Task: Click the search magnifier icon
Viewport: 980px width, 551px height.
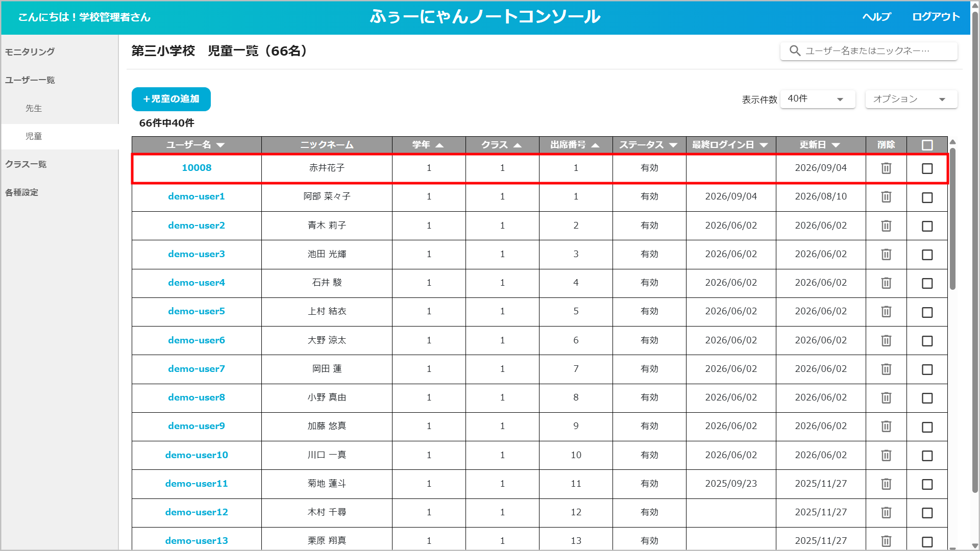Action: point(795,51)
